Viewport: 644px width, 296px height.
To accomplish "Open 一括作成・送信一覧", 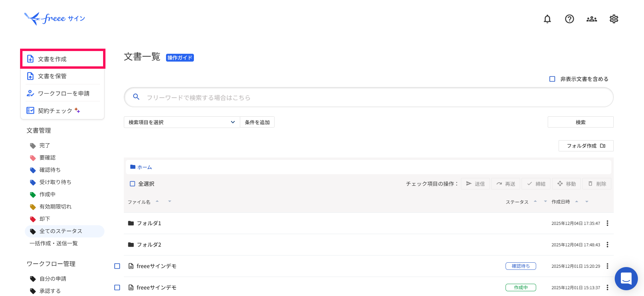I will point(53,243).
